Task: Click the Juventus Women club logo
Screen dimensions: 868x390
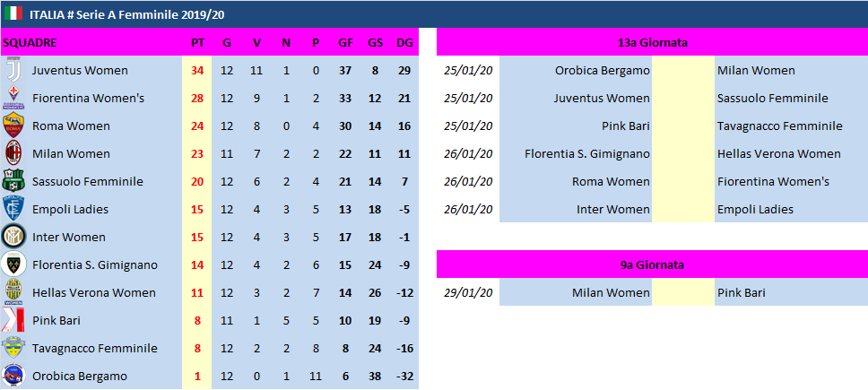Action: point(13,71)
